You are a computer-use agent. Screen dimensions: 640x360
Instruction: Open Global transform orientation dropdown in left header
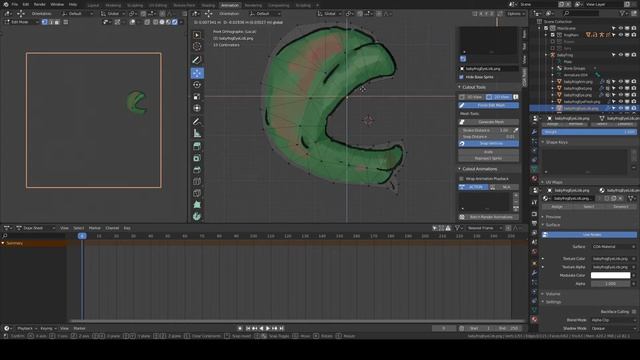[x=113, y=13]
